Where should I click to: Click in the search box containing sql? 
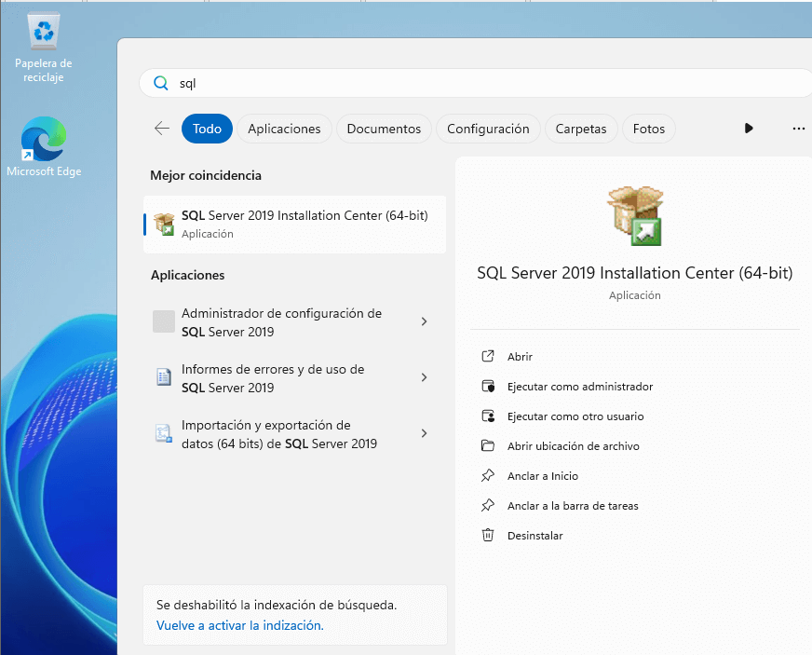tap(476, 83)
